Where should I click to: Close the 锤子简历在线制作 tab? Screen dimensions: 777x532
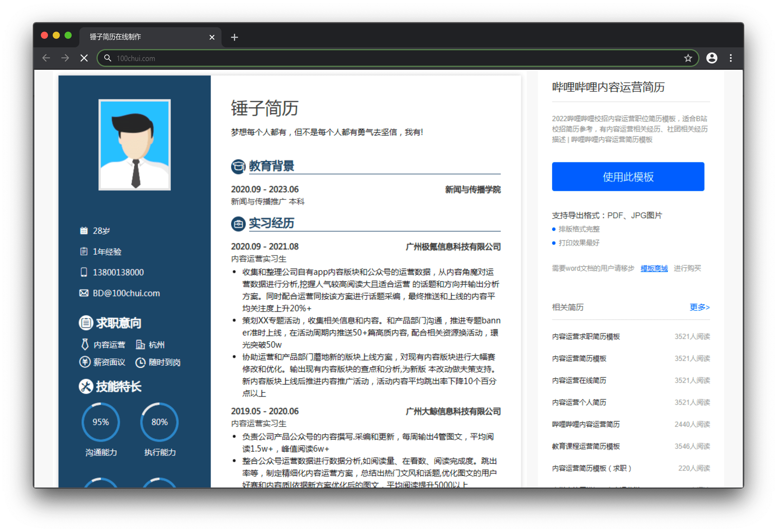(x=212, y=37)
